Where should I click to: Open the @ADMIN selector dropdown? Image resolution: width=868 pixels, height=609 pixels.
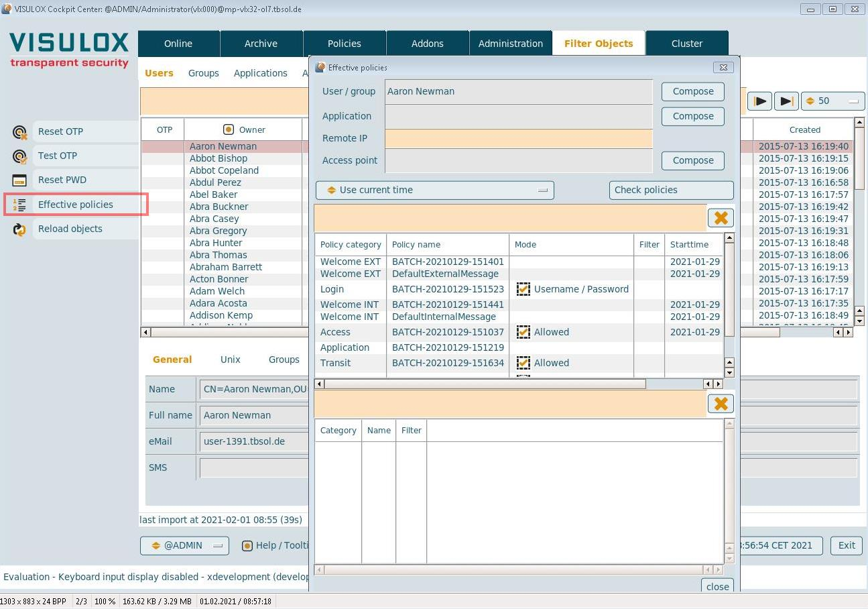[x=184, y=546]
